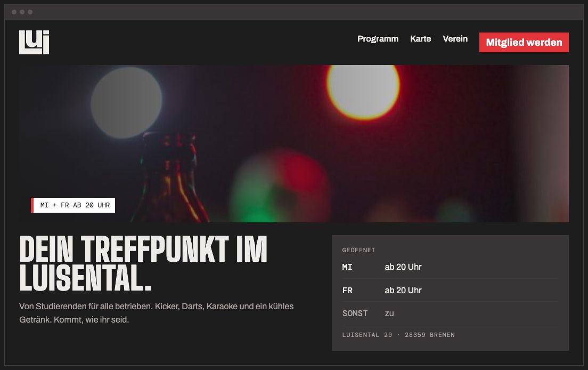Image resolution: width=588 pixels, height=370 pixels.
Task: Click the 'MI + FR AB 20 UHR' badge
Action: coord(73,205)
